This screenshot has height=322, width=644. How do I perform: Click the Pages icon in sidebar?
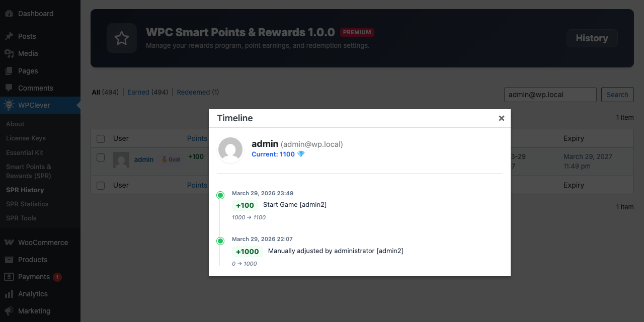pos(9,71)
